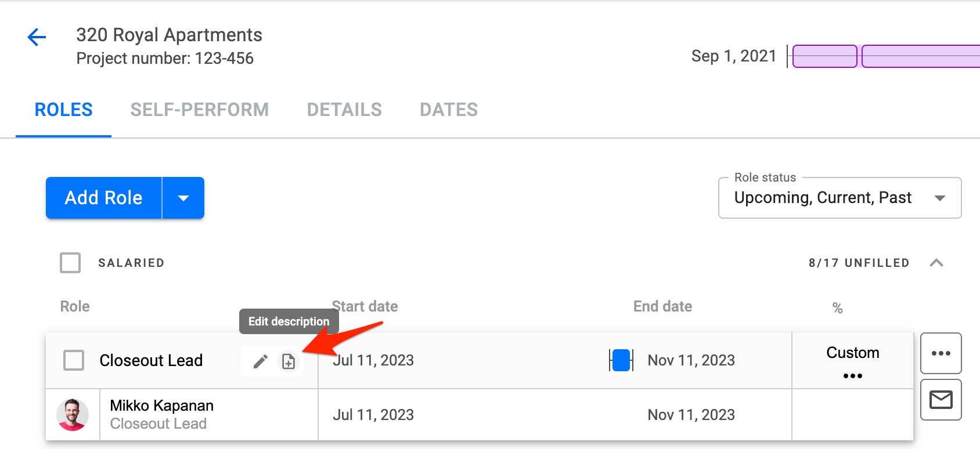Open the Role status dropdown
980x449 pixels.
tap(839, 198)
